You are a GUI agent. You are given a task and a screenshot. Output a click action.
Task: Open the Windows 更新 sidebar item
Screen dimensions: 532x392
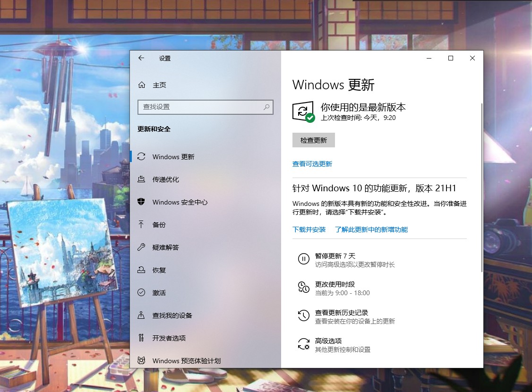coord(205,157)
